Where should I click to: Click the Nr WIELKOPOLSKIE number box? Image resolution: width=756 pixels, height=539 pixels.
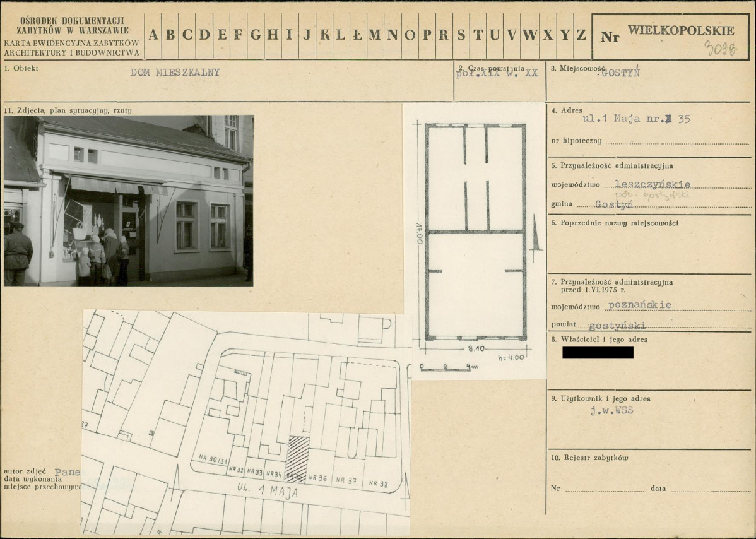tap(670, 37)
